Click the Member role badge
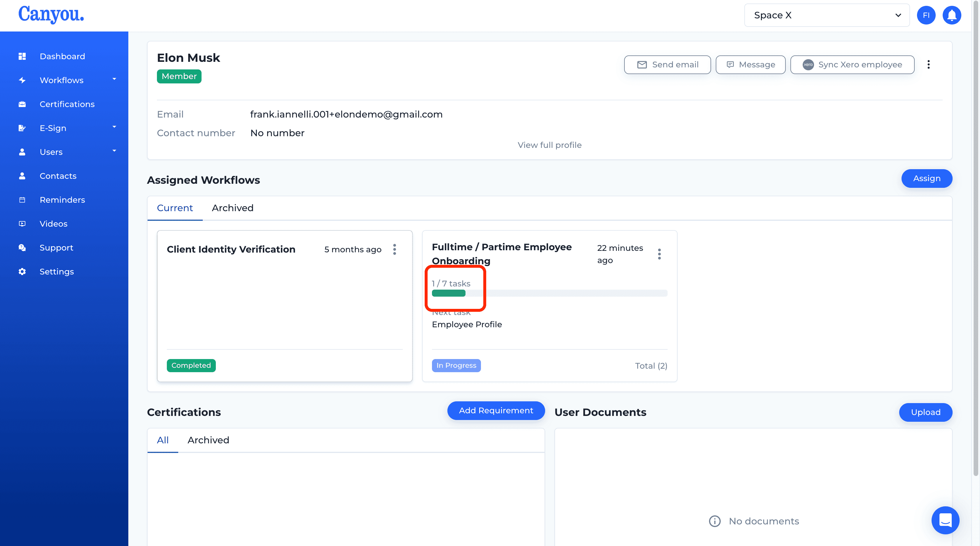The width and height of the screenshot is (980, 546). pyautogui.click(x=179, y=76)
